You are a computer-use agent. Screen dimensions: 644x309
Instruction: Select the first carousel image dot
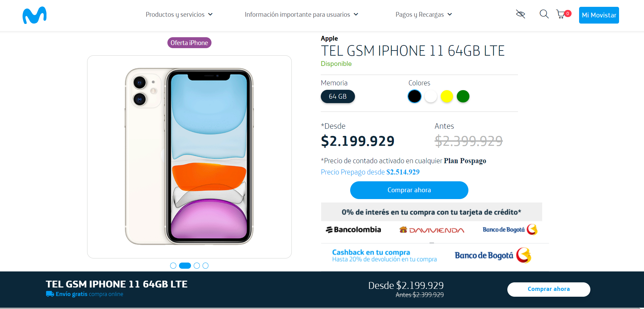pos(173,266)
